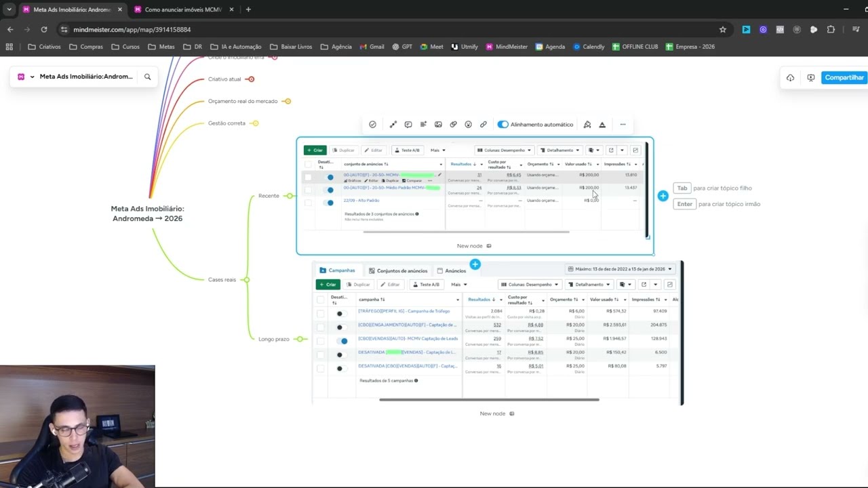Open the IA e Automação bookmark folder
The height and width of the screenshot is (488, 868).
(236, 47)
